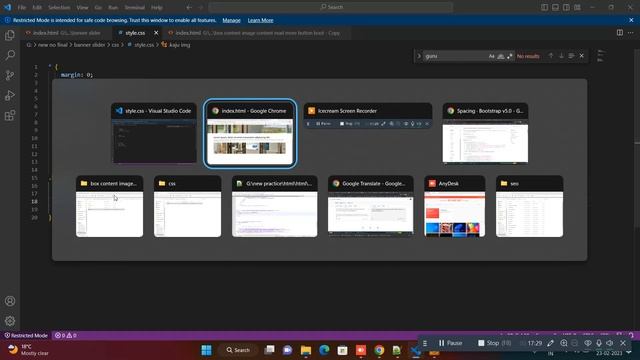This screenshot has height=360, width=640.
Task: Open the recorder hamburger menu
Action: (x=425, y=343)
